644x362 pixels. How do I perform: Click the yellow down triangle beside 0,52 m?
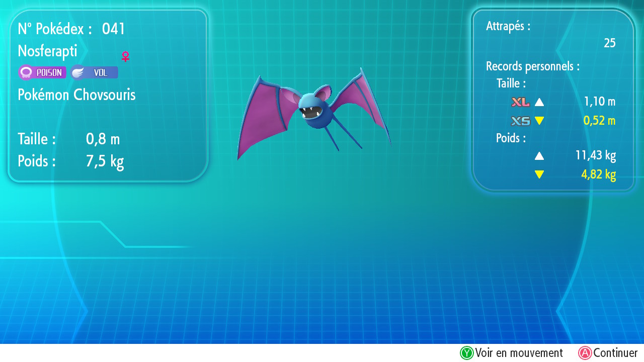(x=539, y=121)
